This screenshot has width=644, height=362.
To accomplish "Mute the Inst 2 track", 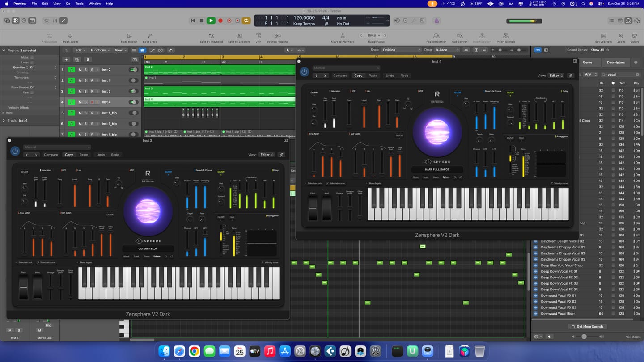I will point(80,70).
